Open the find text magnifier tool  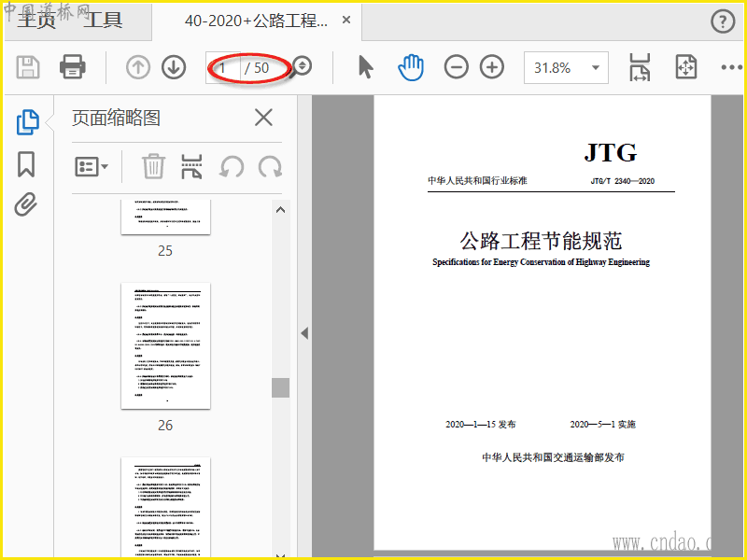pyautogui.click(x=301, y=66)
